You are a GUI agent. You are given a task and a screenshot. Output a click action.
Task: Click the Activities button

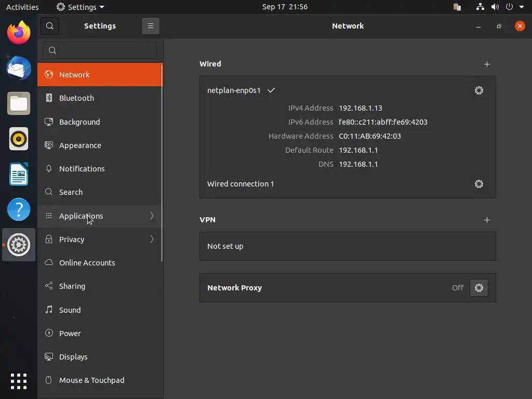coord(22,7)
